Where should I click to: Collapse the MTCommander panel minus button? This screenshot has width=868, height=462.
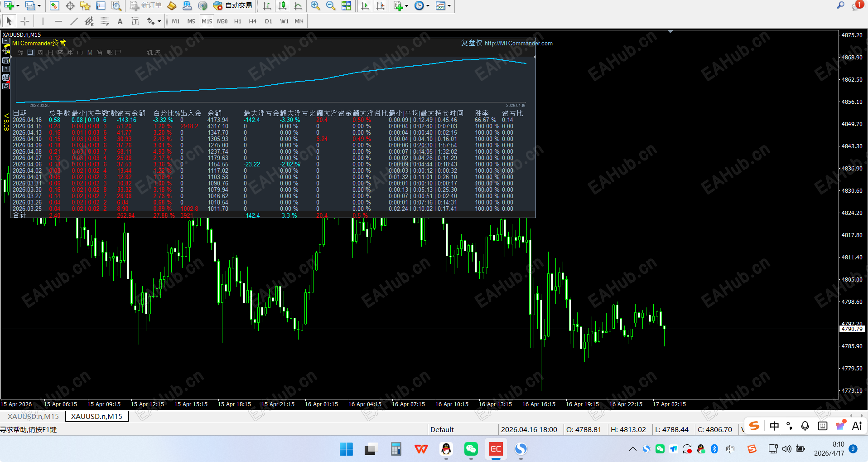(6, 41)
